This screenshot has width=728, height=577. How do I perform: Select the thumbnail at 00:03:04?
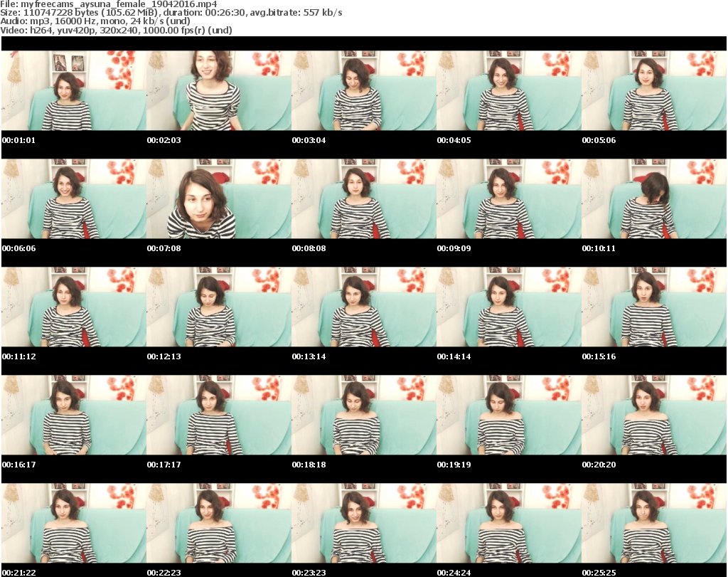(x=364, y=90)
